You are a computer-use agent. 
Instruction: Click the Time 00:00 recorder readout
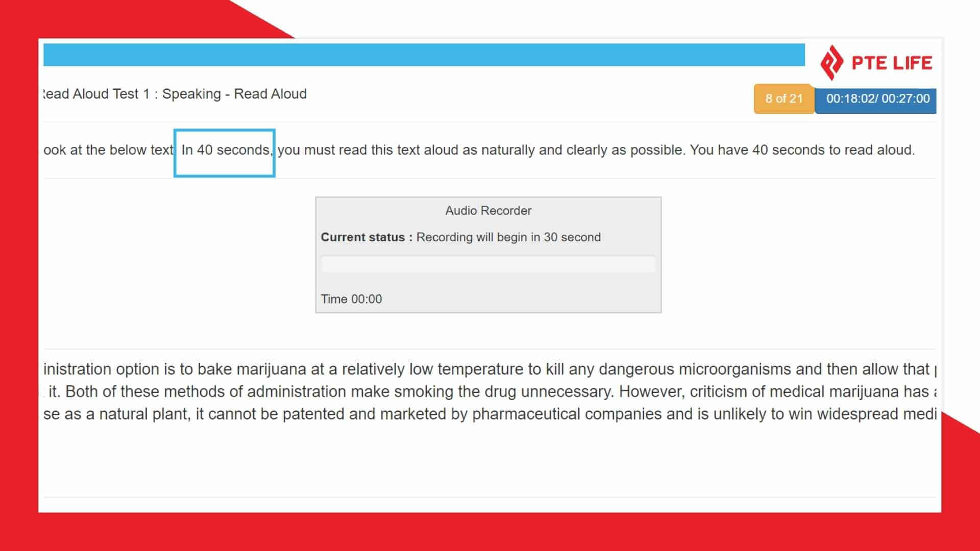(x=351, y=299)
